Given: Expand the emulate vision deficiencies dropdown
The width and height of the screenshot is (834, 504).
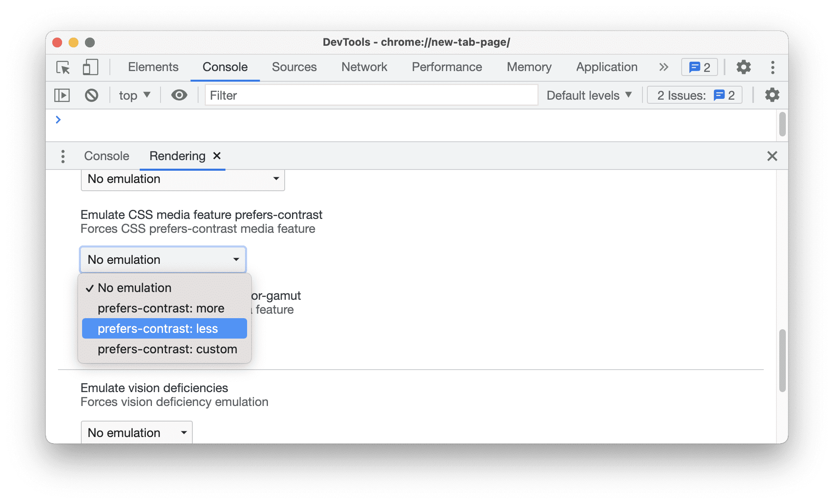Looking at the screenshot, I should pos(136,433).
